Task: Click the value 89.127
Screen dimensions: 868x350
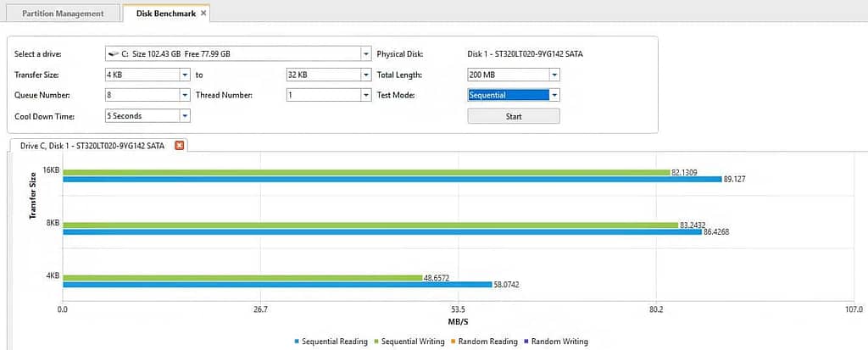Action: click(735, 180)
